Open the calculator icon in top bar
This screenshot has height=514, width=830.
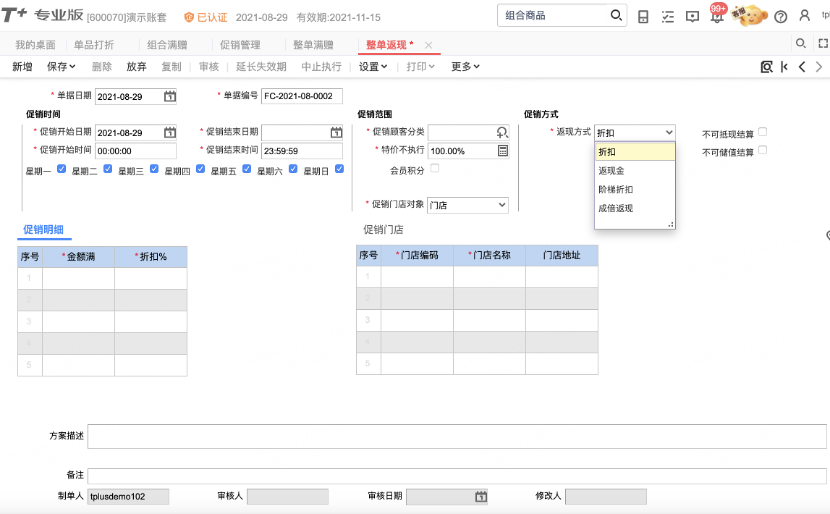click(643, 16)
